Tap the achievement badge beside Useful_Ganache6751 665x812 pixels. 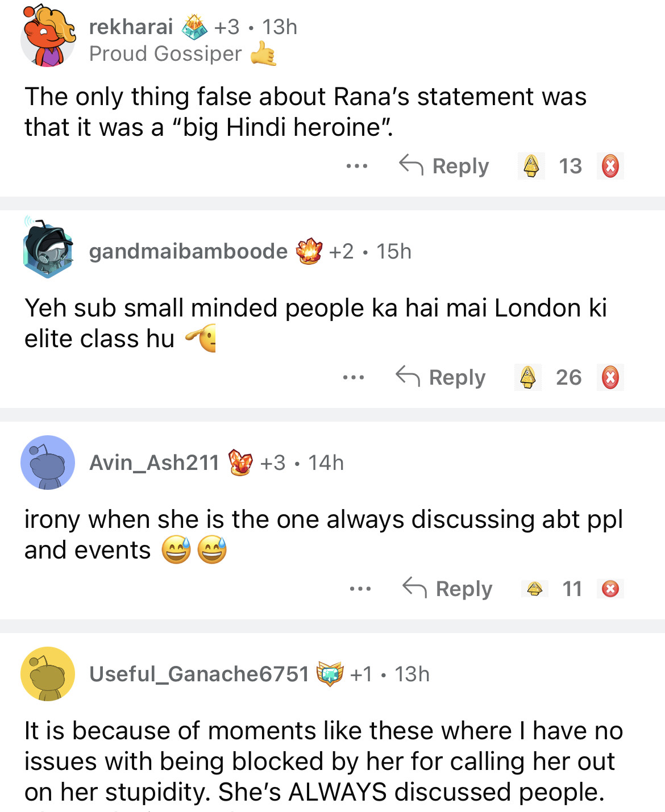click(330, 674)
